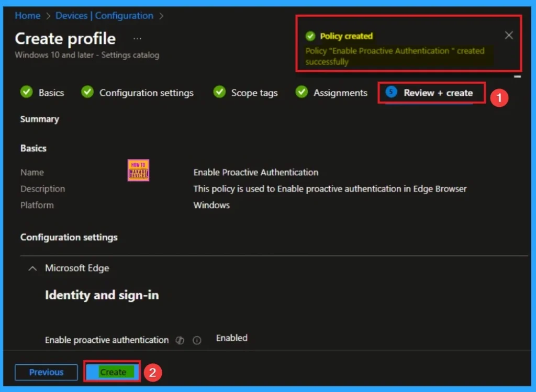Click the Platform value Windows
Image resolution: width=536 pixels, height=392 pixels.
211,205
